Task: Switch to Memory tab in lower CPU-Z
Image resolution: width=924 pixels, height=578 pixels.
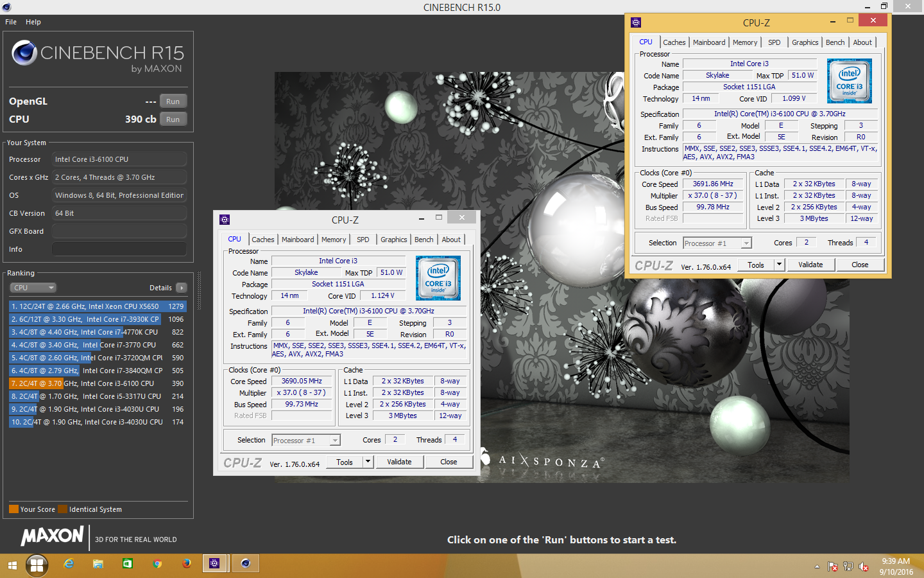Action: (334, 240)
